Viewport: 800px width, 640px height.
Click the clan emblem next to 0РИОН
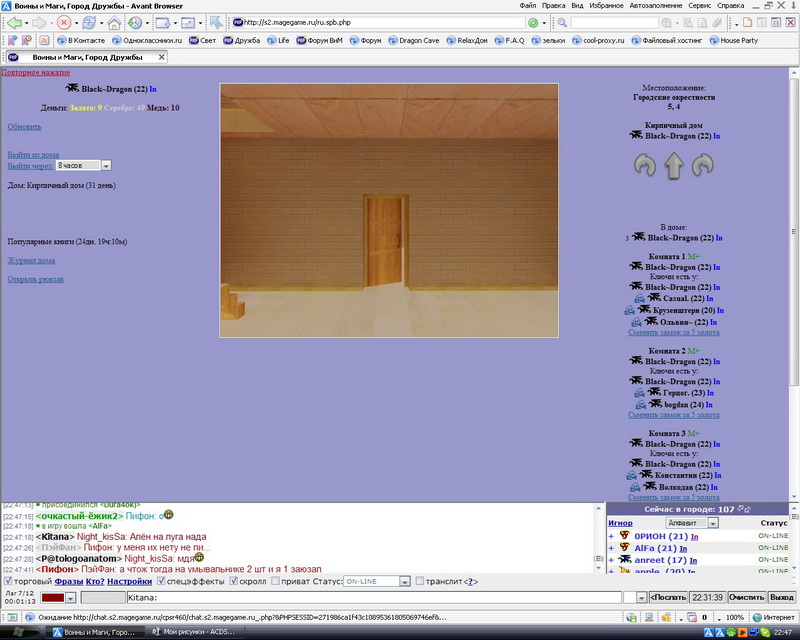coord(624,536)
